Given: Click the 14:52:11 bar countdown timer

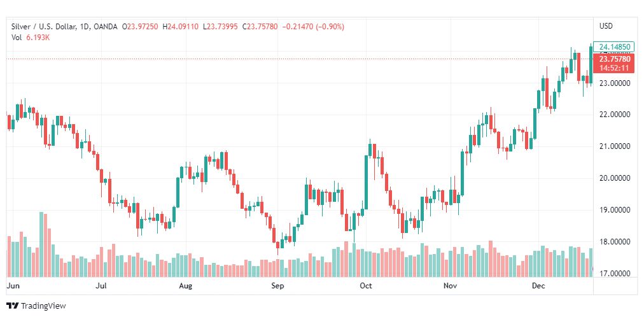Looking at the screenshot, I should (613, 68).
